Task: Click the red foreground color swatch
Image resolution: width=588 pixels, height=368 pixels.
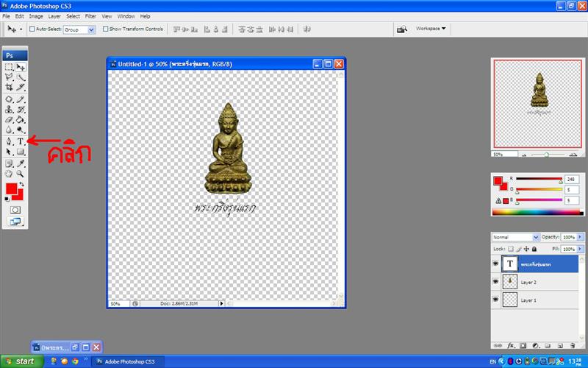Action: (10, 189)
